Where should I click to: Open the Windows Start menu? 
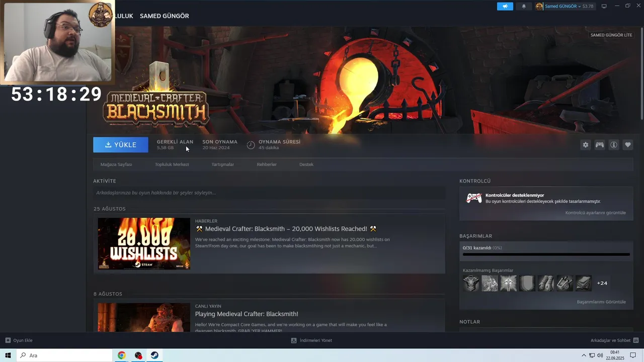click(x=8, y=355)
